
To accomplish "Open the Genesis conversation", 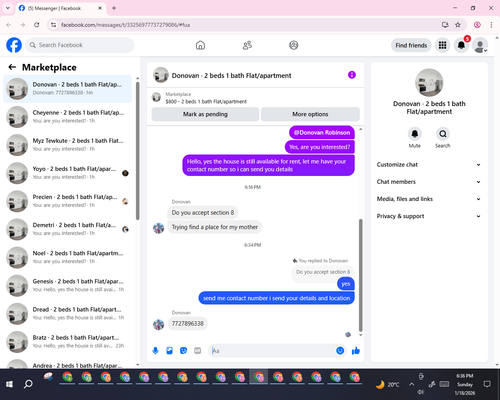I will coord(67,285).
